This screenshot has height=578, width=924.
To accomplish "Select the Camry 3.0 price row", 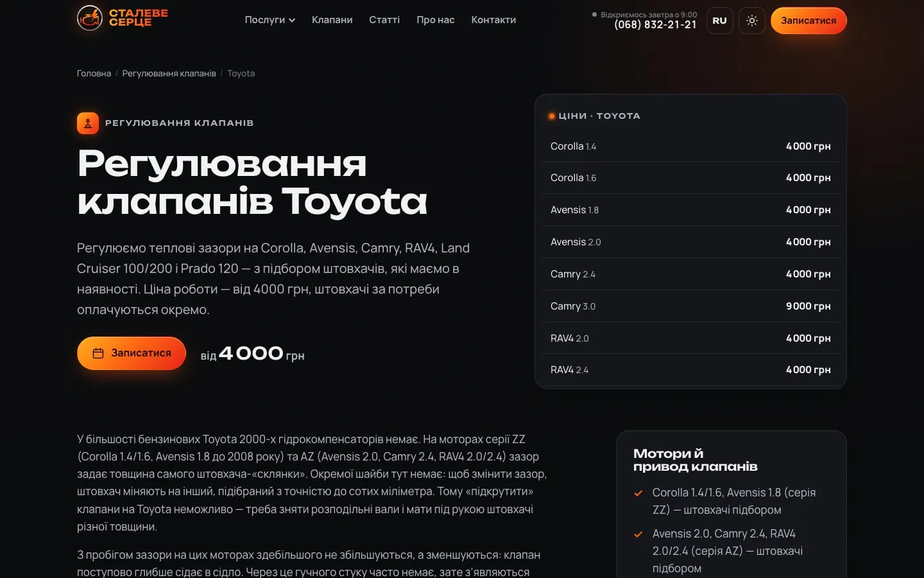I will pos(690,306).
